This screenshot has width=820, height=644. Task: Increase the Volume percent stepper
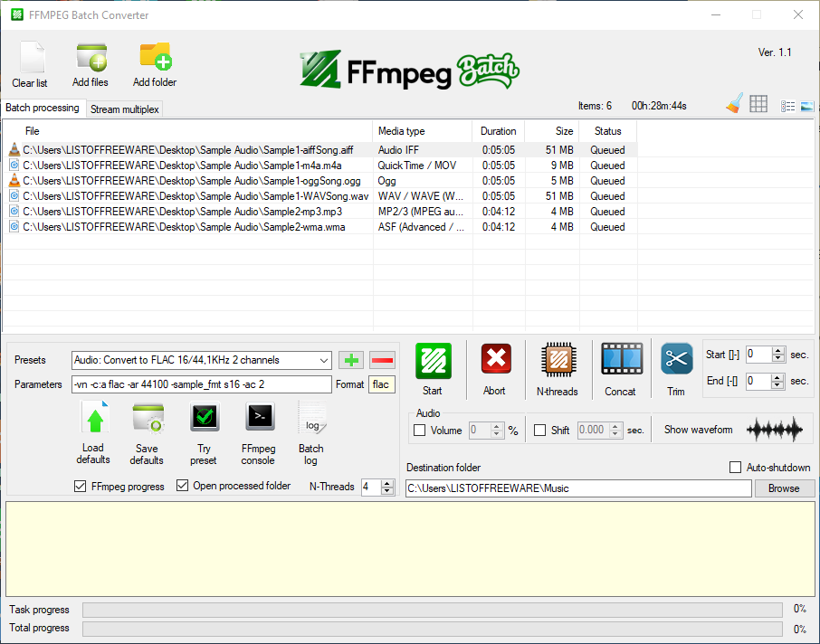[497, 427]
